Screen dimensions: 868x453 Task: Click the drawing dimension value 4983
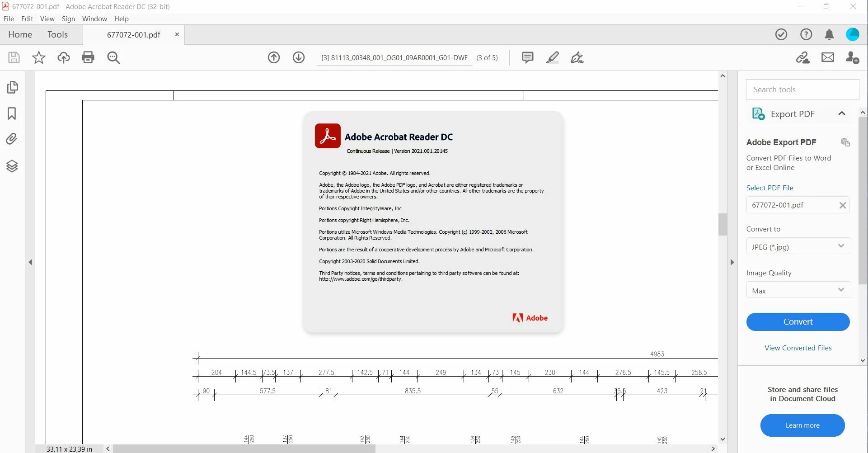657,354
